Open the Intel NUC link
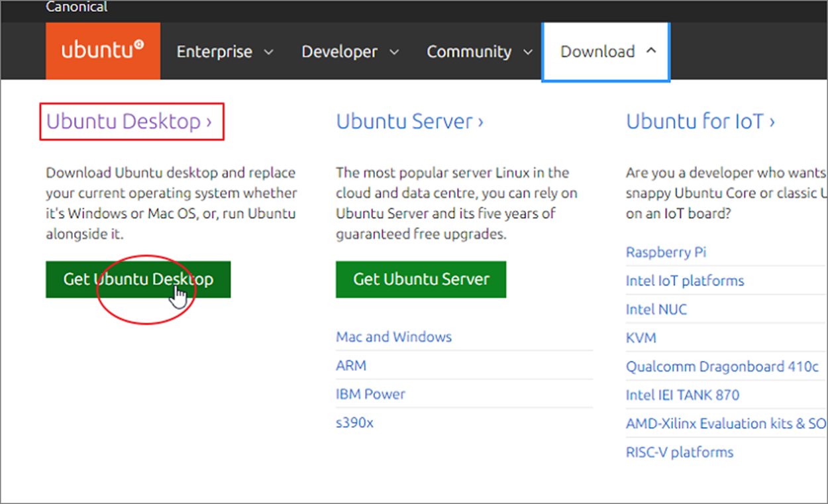This screenshot has width=828, height=504. click(x=656, y=309)
